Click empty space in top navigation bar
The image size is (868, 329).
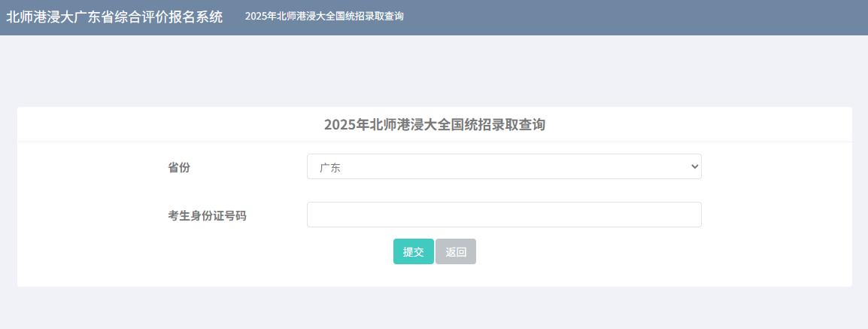coord(639,17)
